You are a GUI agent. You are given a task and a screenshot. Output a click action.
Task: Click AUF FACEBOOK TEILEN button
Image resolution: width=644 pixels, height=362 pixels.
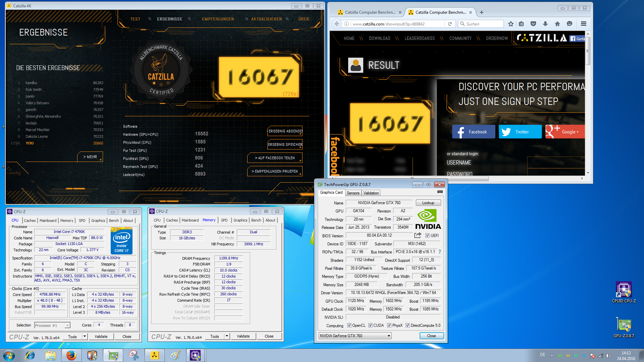pyautogui.click(x=275, y=158)
